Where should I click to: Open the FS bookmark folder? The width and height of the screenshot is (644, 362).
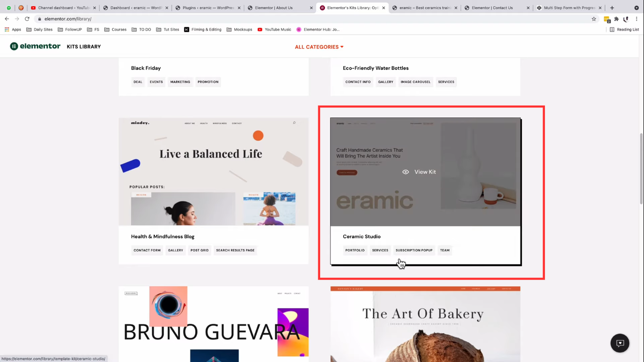(x=93, y=29)
